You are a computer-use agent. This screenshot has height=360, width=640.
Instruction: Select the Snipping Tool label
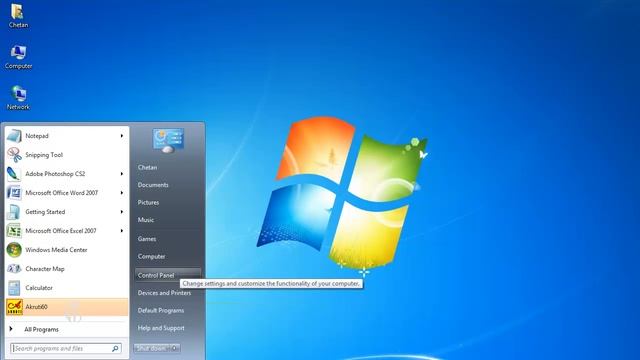click(44, 155)
